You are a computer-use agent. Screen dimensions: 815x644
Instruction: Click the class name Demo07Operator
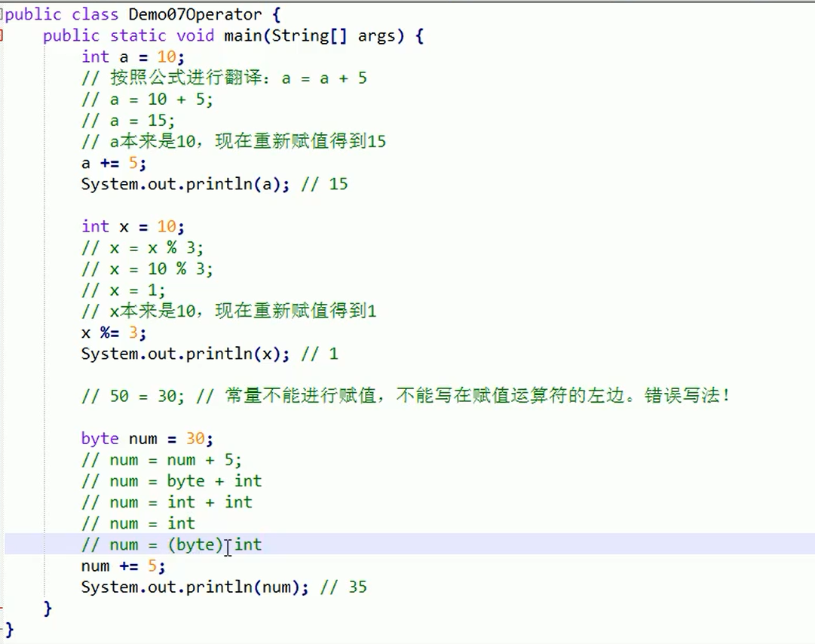tap(195, 14)
